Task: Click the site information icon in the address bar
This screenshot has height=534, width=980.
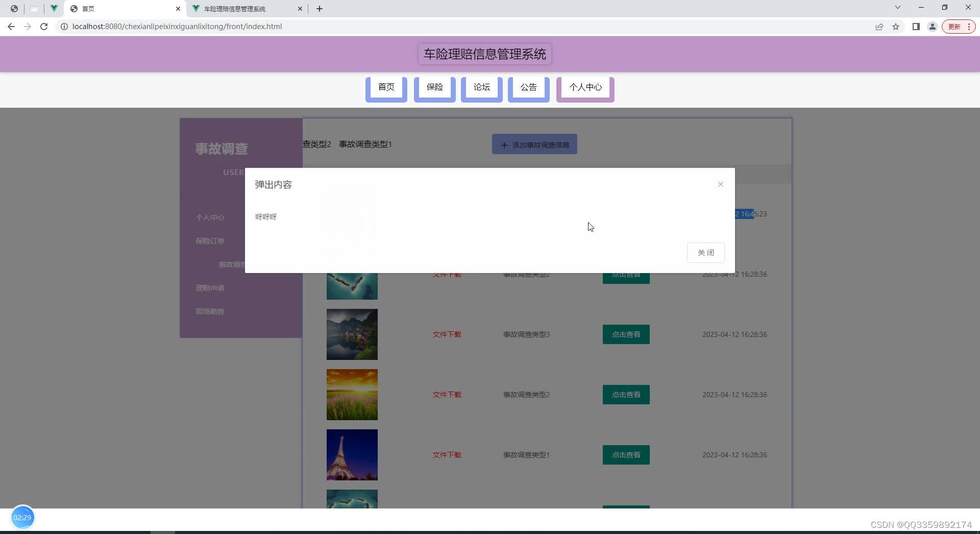Action: pyautogui.click(x=64, y=27)
